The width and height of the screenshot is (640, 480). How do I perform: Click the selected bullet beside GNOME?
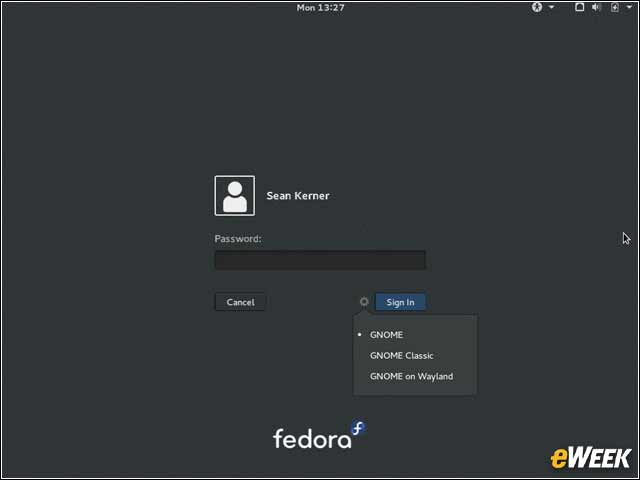click(360, 335)
